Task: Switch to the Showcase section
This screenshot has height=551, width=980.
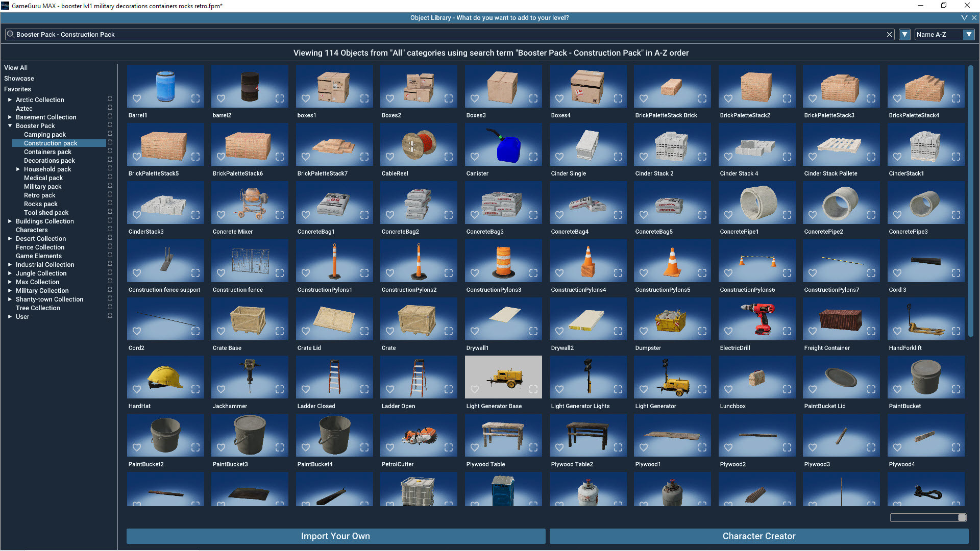Action: (x=19, y=78)
